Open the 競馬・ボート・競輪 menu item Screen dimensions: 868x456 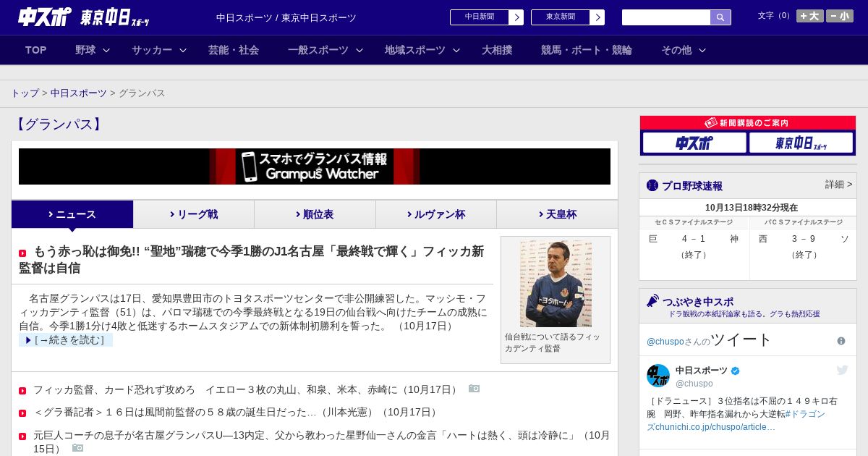click(587, 50)
